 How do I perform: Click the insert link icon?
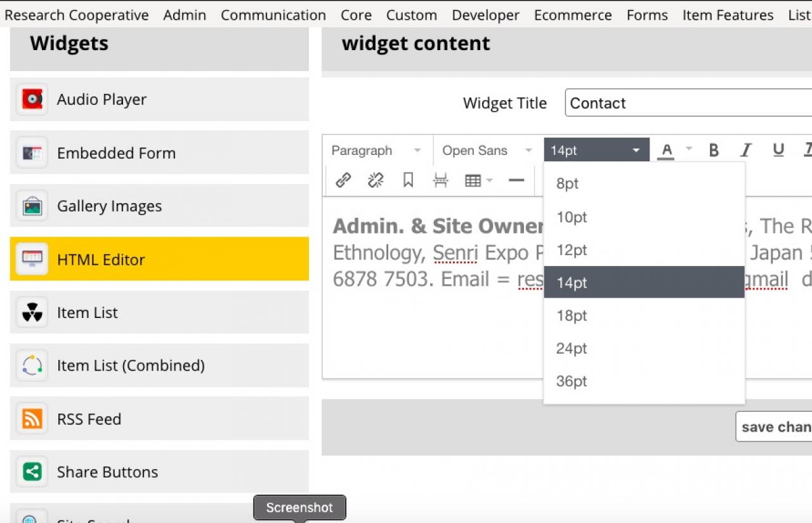[x=343, y=180]
